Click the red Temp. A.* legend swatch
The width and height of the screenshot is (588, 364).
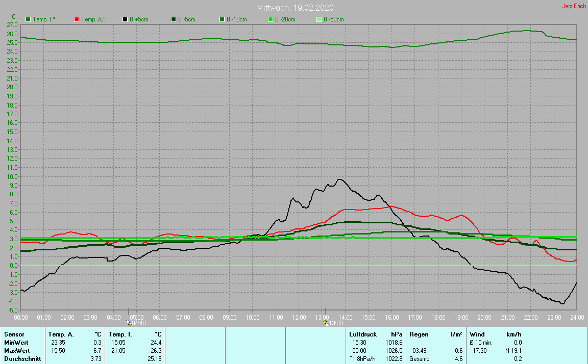[77, 19]
